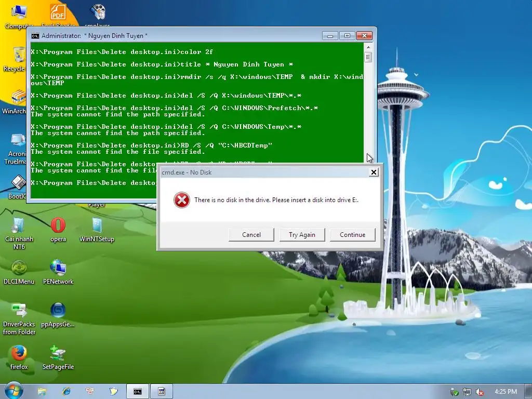The image size is (532, 399).
Task: Click the 'title * Nguyen Dinh Tuyen *' line
Action: 162,64
